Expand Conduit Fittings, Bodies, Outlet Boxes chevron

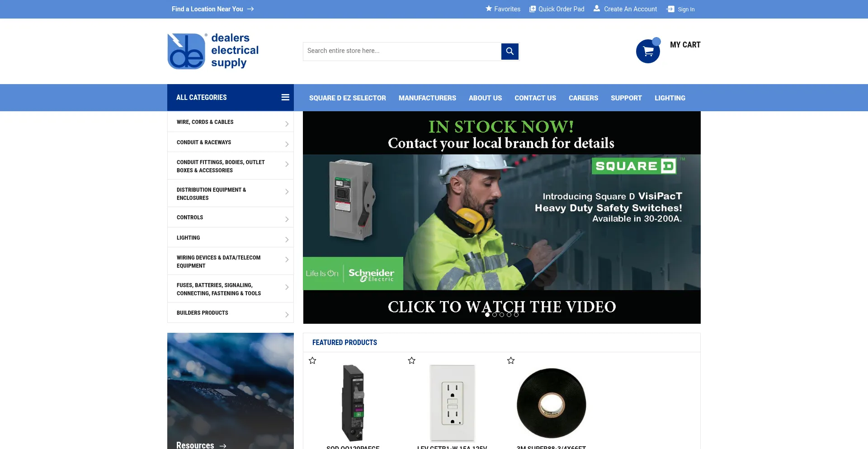coord(287,164)
